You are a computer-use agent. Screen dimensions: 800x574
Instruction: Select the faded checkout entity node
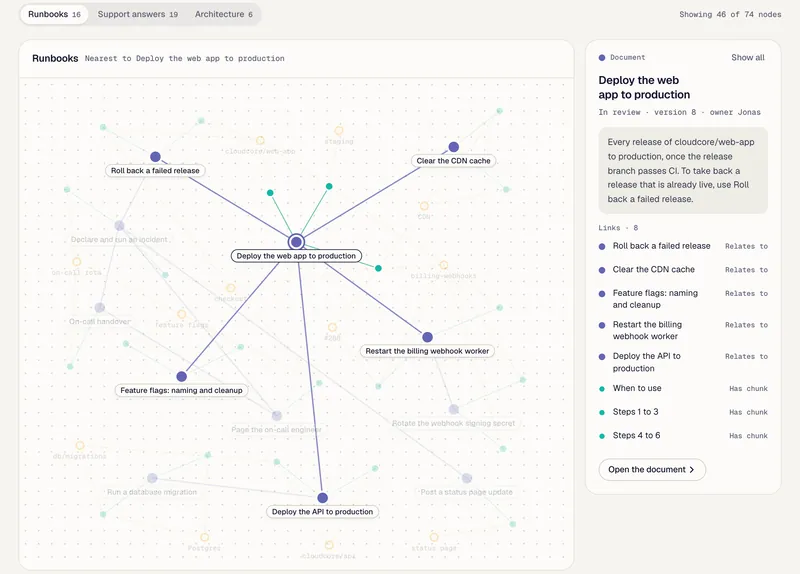[x=231, y=288]
